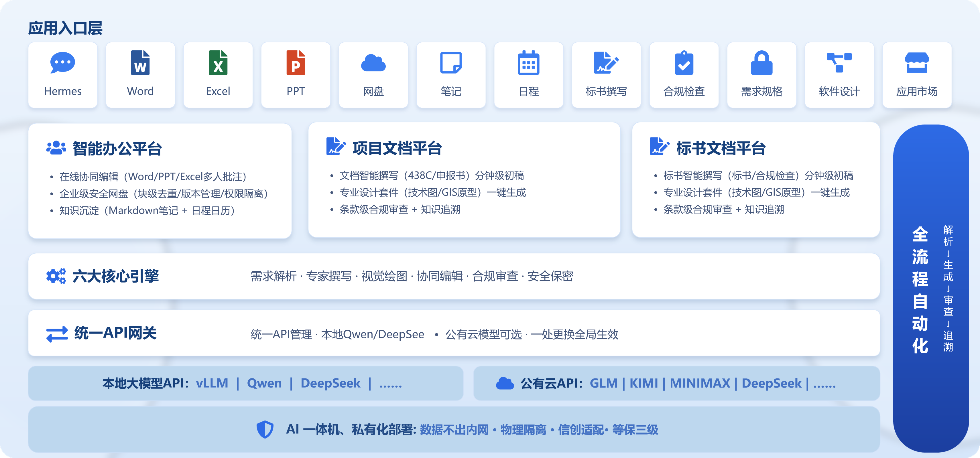The height and width of the screenshot is (458, 980).
Task: Select the 合规检查 clipboard icon
Action: (x=684, y=63)
